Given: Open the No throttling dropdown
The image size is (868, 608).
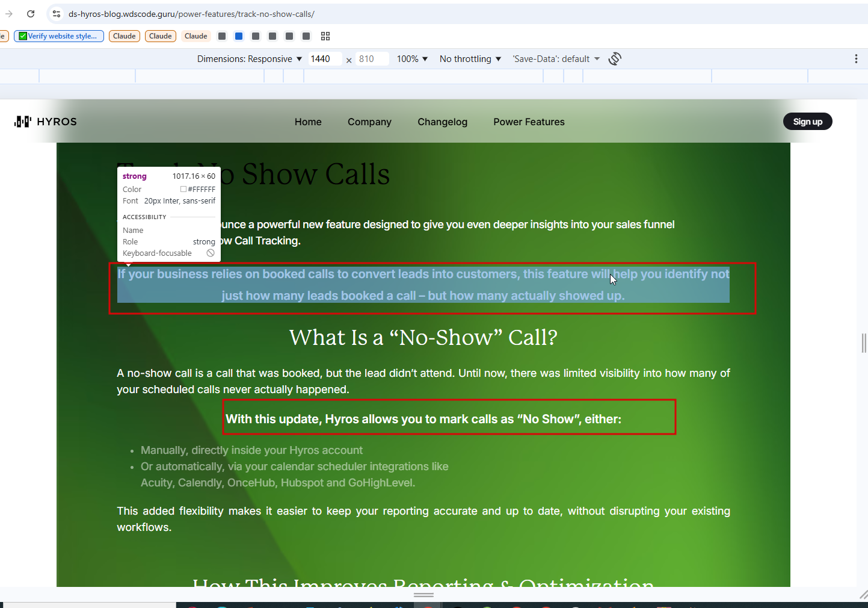Looking at the screenshot, I should click(470, 59).
